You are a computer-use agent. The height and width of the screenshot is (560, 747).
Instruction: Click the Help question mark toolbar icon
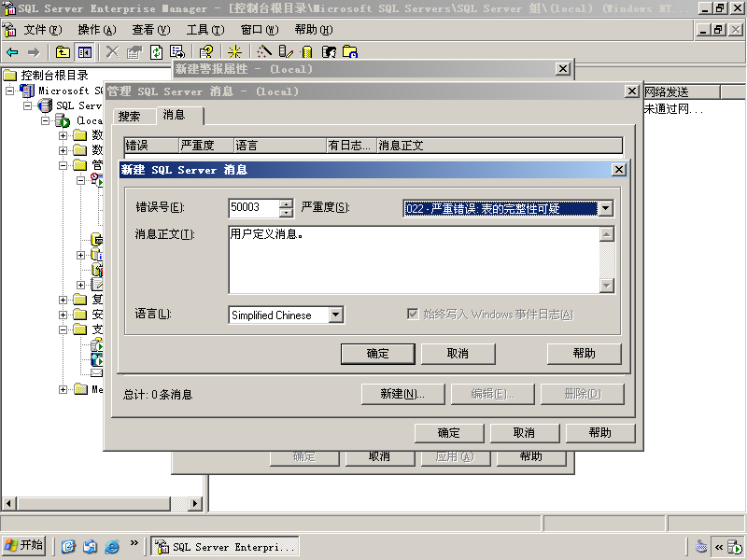coord(206,52)
